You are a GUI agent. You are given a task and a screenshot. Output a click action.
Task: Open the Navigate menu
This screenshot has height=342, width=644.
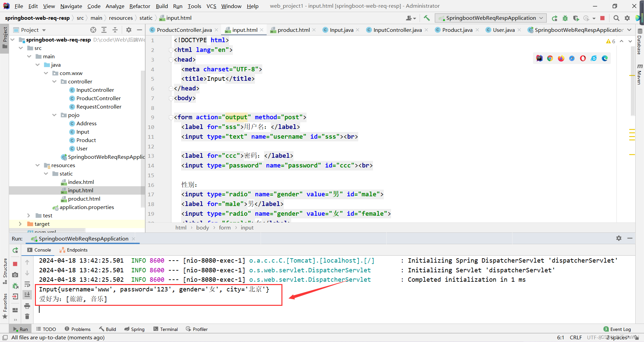(71, 6)
